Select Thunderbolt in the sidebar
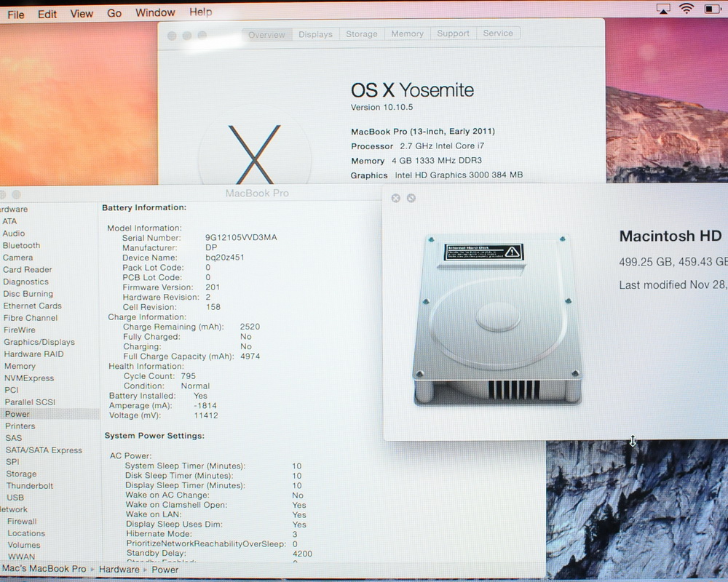The height and width of the screenshot is (582, 728). coord(30,486)
